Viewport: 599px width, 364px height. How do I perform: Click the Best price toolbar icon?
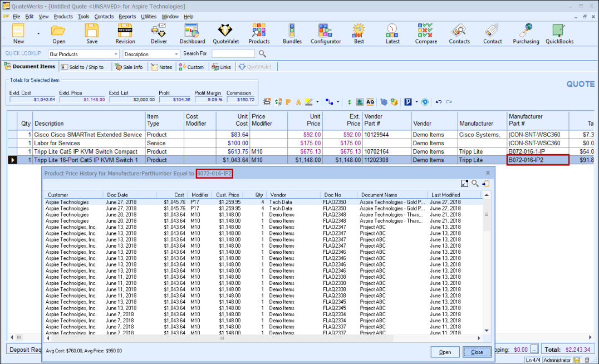[359, 33]
